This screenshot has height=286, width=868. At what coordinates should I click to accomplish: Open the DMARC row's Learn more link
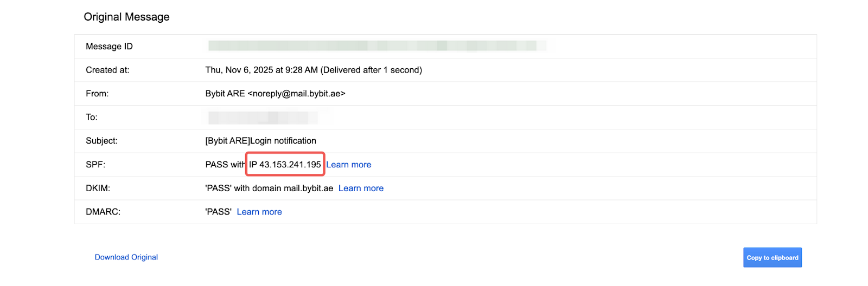pos(259,212)
